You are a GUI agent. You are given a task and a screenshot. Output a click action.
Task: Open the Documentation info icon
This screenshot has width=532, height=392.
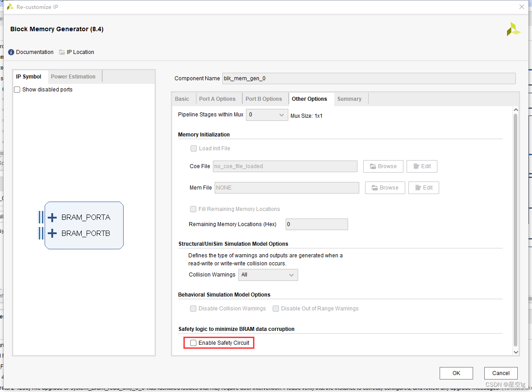coord(11,52)
